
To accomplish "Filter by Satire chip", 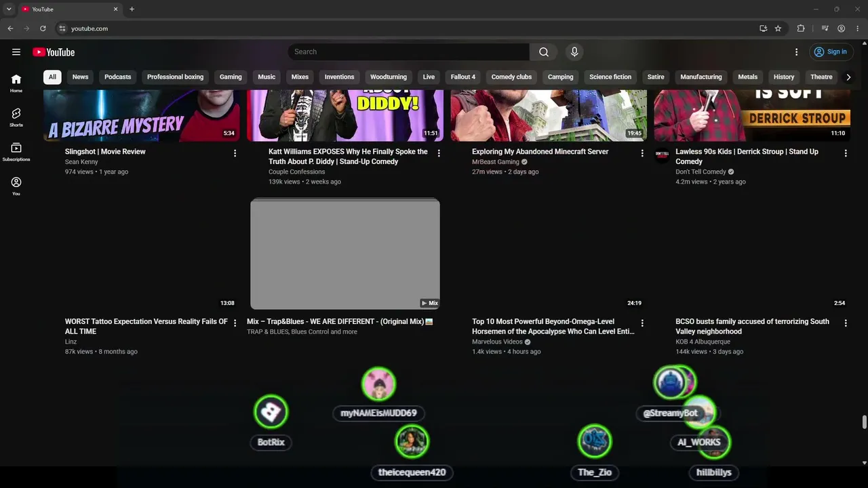I will [656, 77].
